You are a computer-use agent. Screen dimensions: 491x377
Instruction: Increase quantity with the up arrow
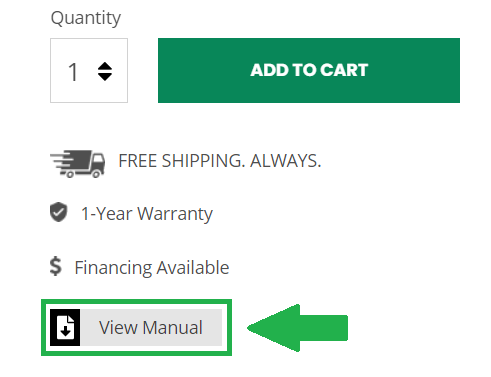pyautogui.click(x=105, y=66)
